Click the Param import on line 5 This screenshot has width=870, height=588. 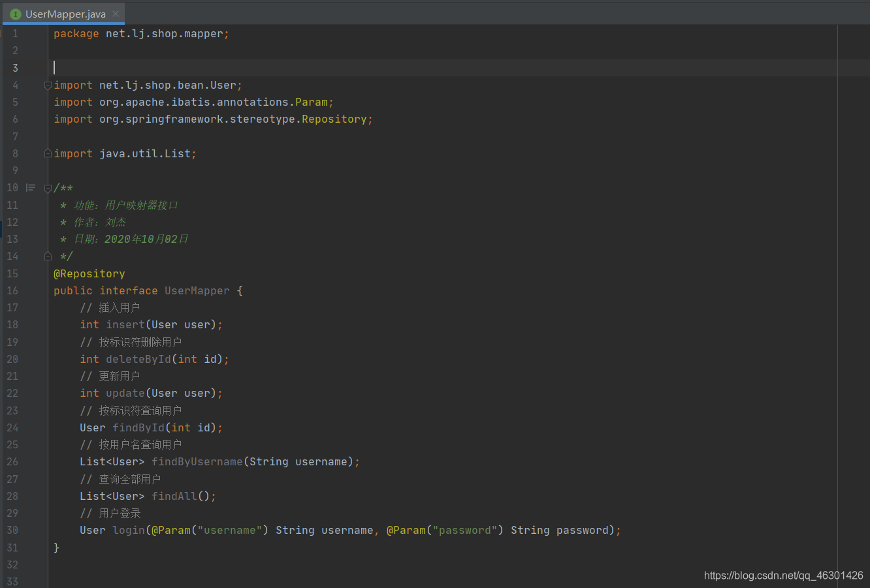(x=312, y=102)
